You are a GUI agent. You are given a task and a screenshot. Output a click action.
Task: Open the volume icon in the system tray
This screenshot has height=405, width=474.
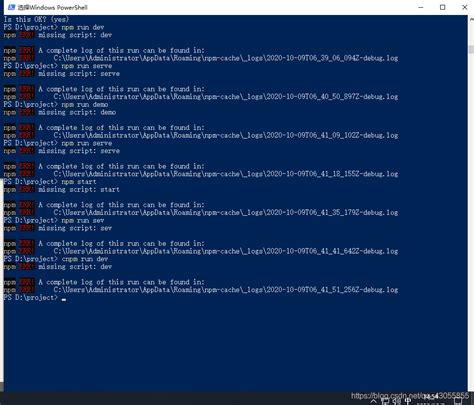point(396,401)
